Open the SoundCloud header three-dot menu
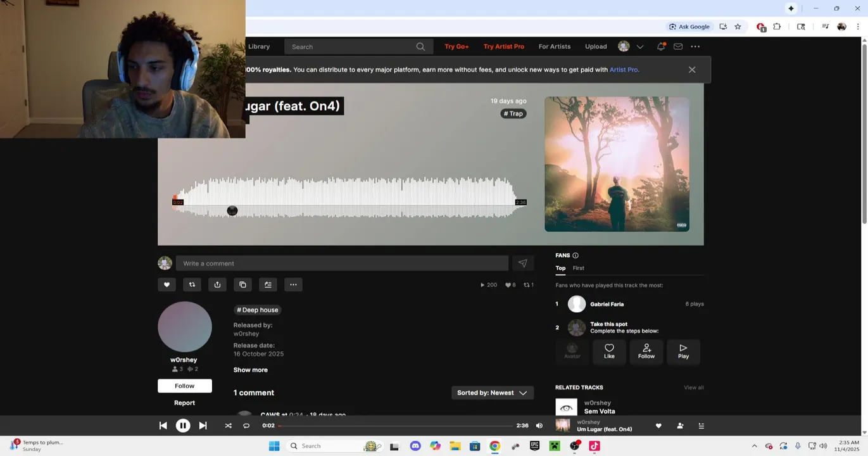This screenshot has height=456, width=868. [695, 46]
